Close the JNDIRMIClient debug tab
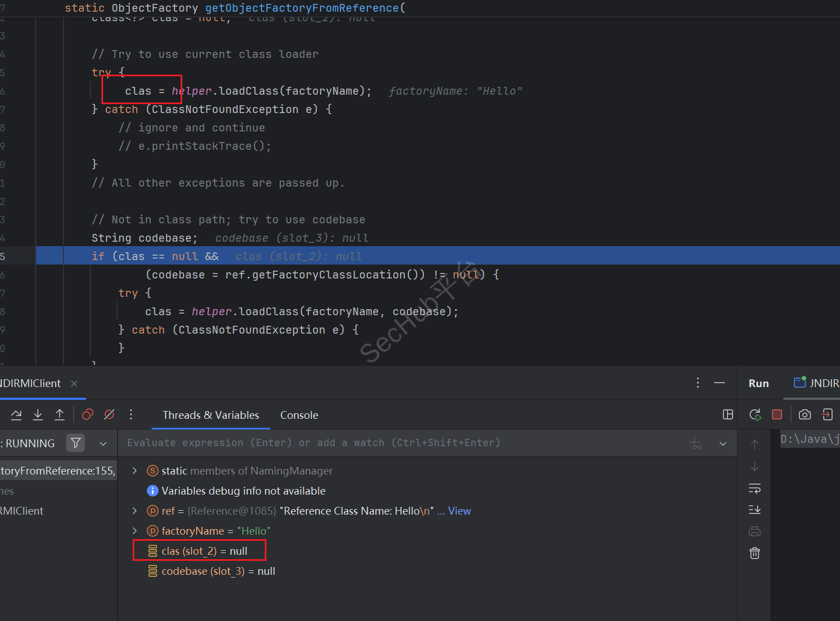This screenshot has height=621, width=840. pyautogui.click(x=74, y=384)
